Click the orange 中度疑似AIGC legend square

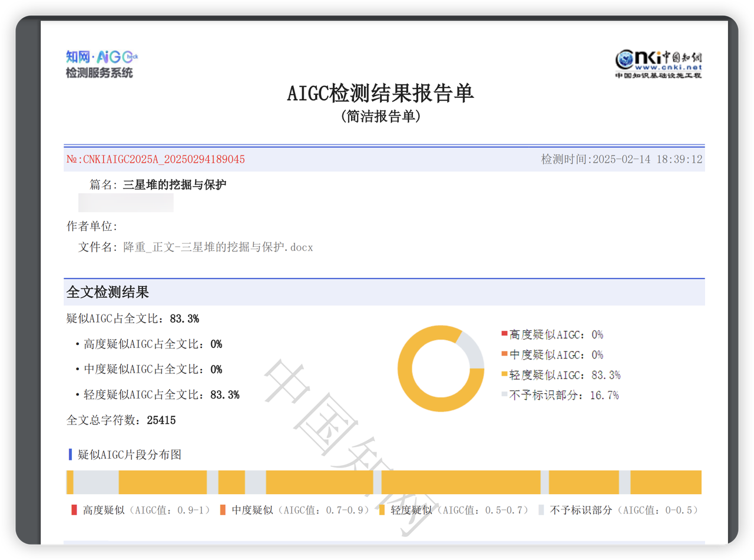[x=504, y=354]
